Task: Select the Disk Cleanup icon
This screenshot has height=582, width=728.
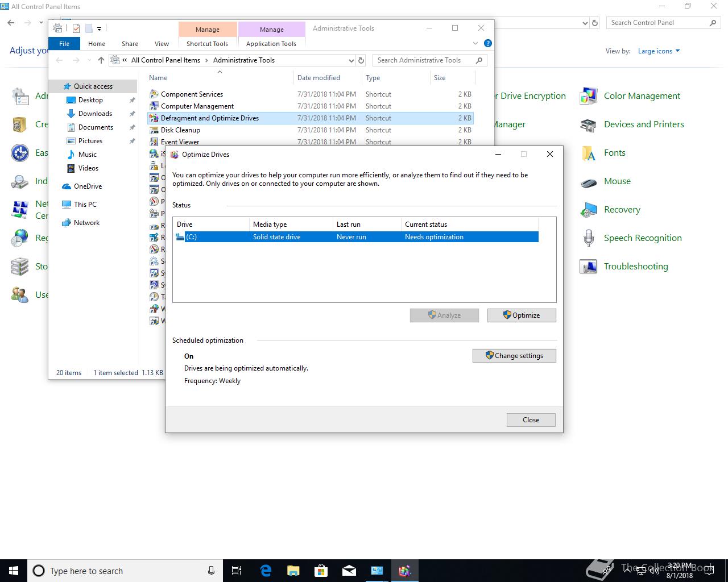Action: pos(154,130)
